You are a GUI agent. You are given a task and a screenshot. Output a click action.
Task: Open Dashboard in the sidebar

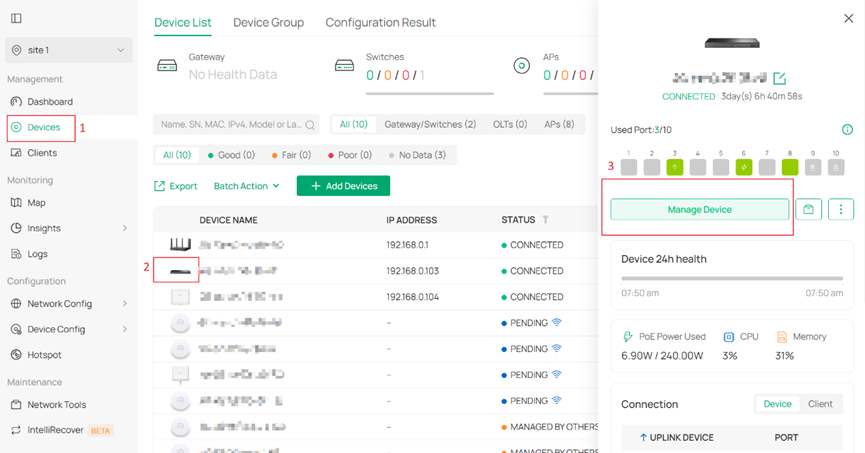(50, 102)
